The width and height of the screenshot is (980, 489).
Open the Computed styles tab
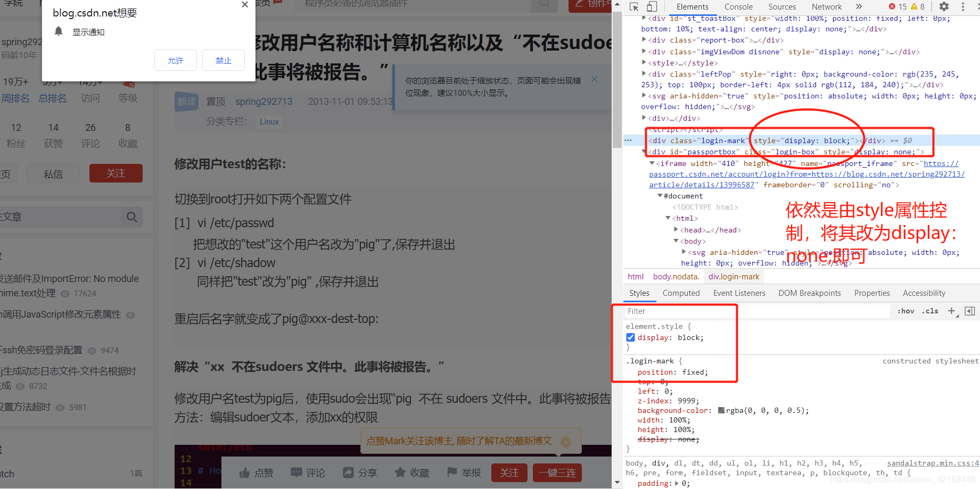681,293
